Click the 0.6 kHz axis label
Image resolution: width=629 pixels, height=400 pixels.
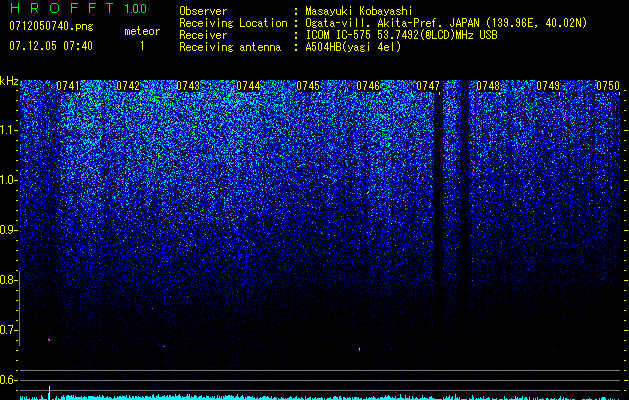(9, 380)
